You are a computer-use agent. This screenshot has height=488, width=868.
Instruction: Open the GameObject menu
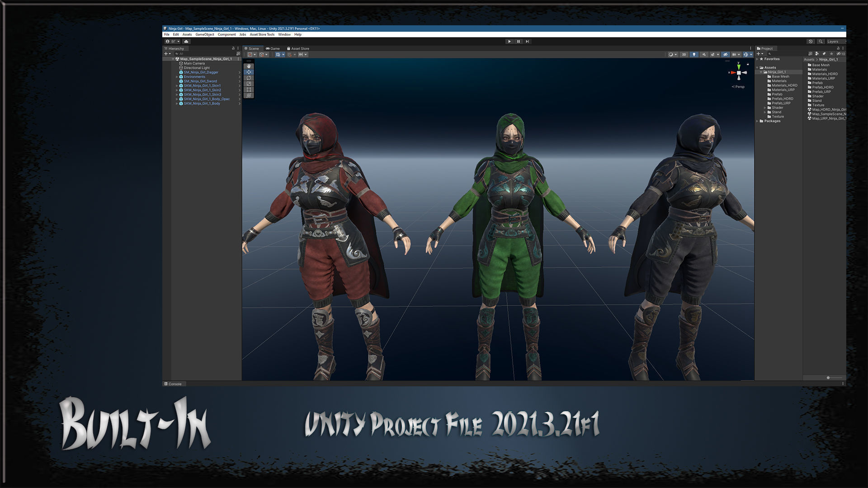coord(205,34)
